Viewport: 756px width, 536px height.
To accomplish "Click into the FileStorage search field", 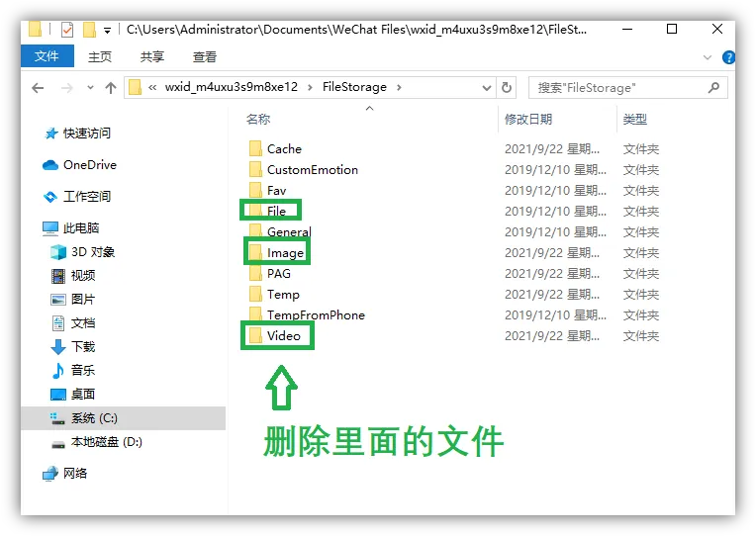I will [x=627, y=87].
